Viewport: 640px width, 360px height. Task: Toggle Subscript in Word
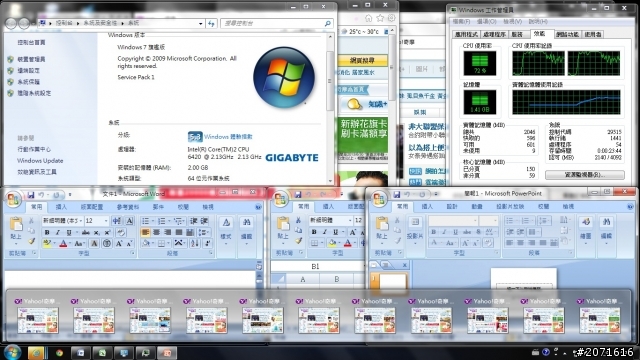tap(97, 232)
